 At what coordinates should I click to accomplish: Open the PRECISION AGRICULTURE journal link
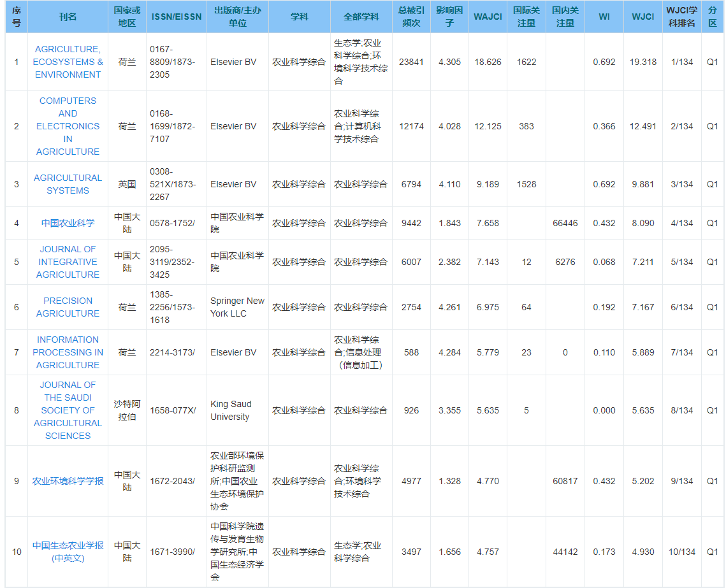(x=68, y=307)
